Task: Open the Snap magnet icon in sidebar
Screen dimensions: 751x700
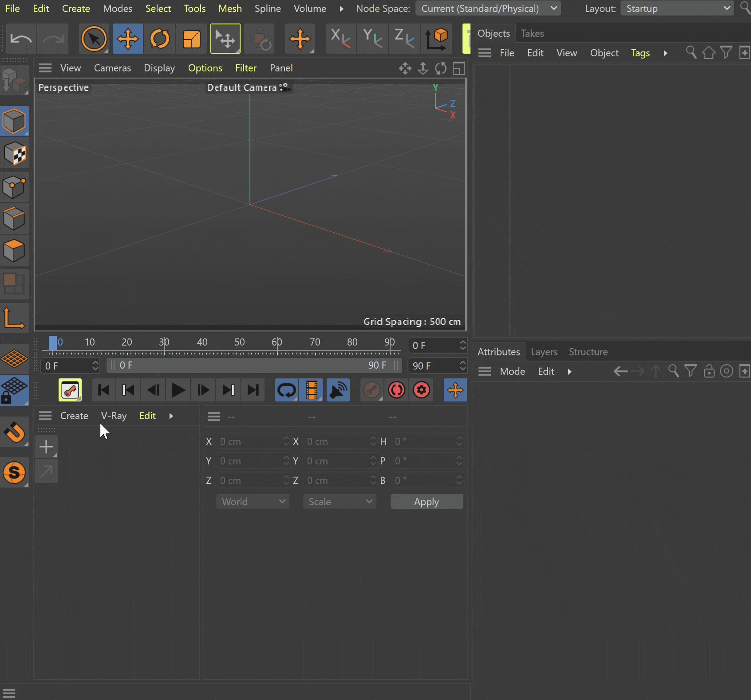Action: pos(15,432)
